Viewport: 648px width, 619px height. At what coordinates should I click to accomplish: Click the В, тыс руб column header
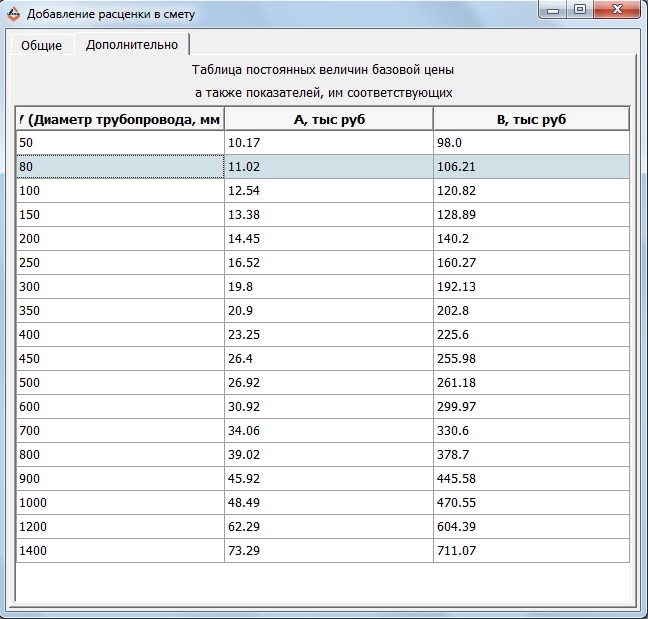pyautogui.click(x=531, y=120)
